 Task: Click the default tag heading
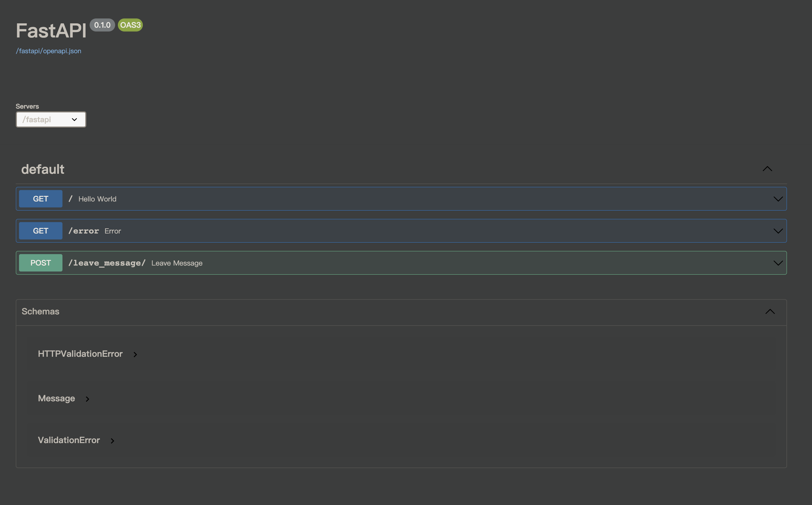(x=43, y=169)
